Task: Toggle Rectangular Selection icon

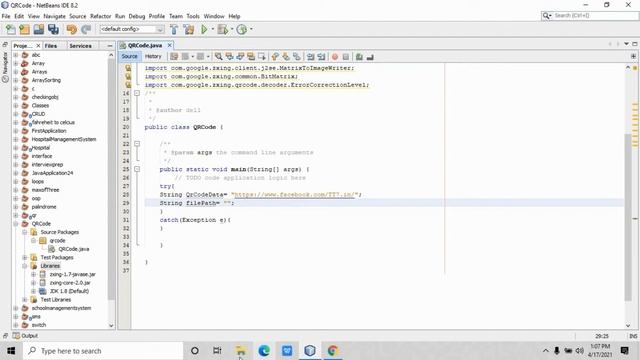Action: point(262,57)
